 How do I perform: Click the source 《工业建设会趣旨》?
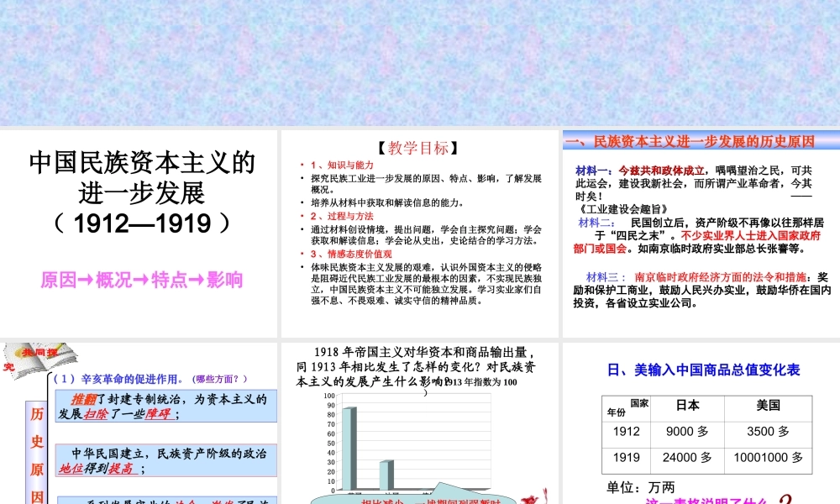point(622,209)
